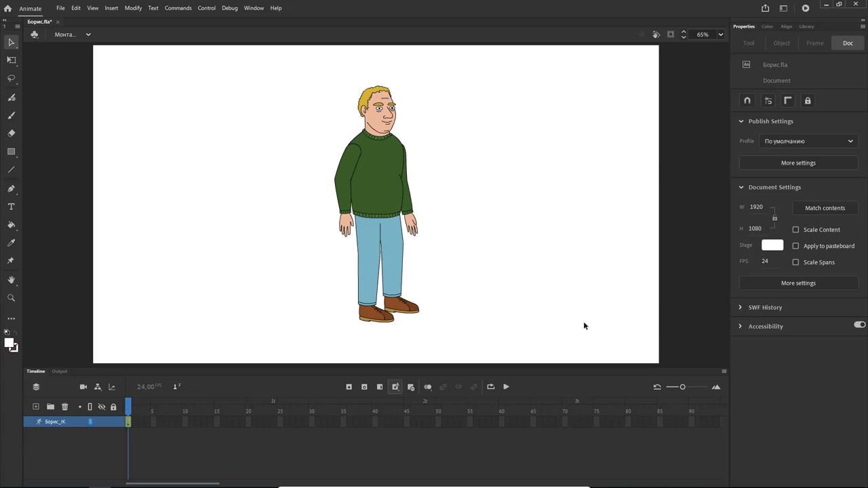This screenshot has height=488, width=868.
Task: Switch to the Frame properties tab
Action: tap(815, 43)
